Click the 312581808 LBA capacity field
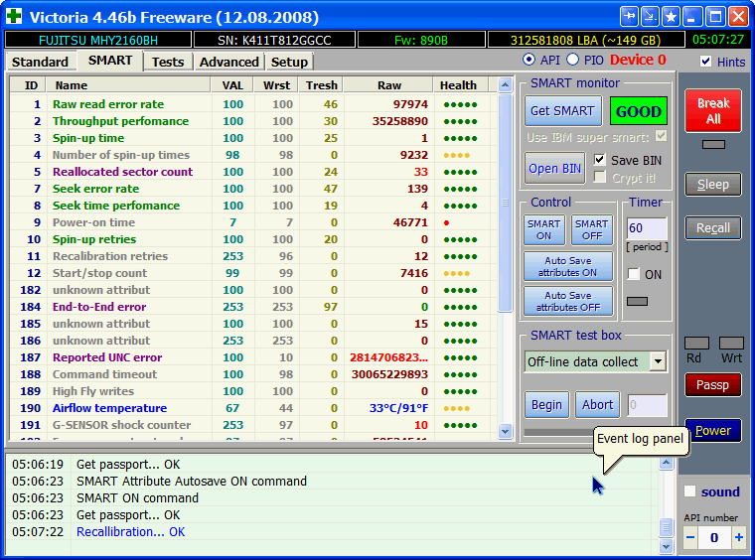755x560 pixels. point(586,40)
